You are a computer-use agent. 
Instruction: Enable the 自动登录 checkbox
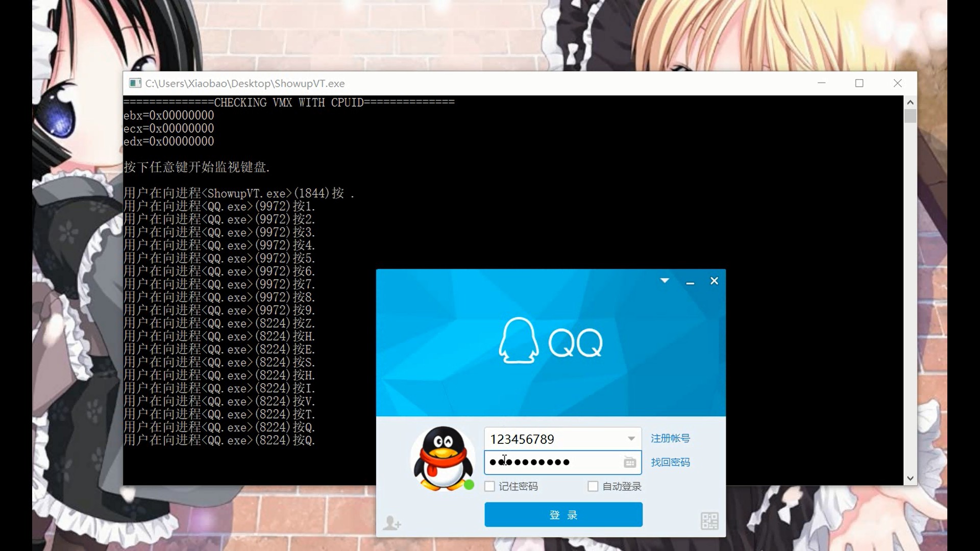click(593, 486)
